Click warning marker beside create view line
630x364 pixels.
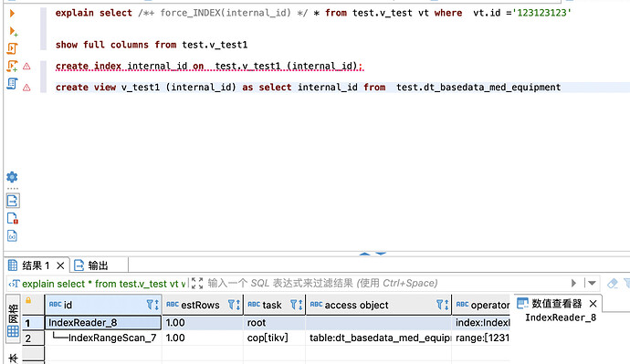click(x=26, y=88)
